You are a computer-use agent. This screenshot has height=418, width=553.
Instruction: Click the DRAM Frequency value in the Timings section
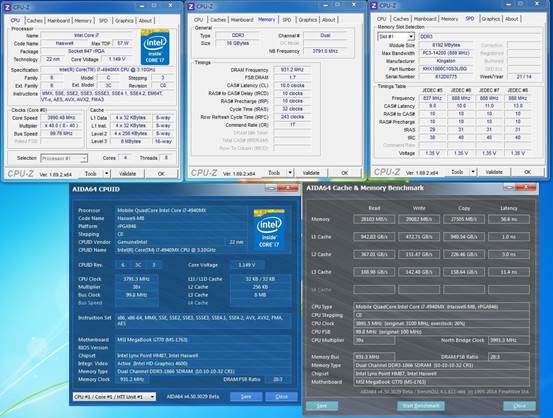[292, 70]
